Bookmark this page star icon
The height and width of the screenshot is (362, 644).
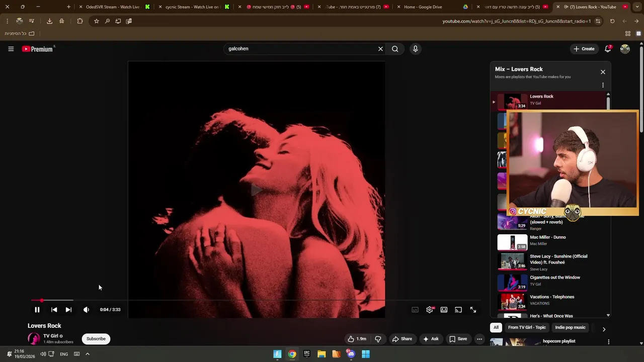(96, 21)
